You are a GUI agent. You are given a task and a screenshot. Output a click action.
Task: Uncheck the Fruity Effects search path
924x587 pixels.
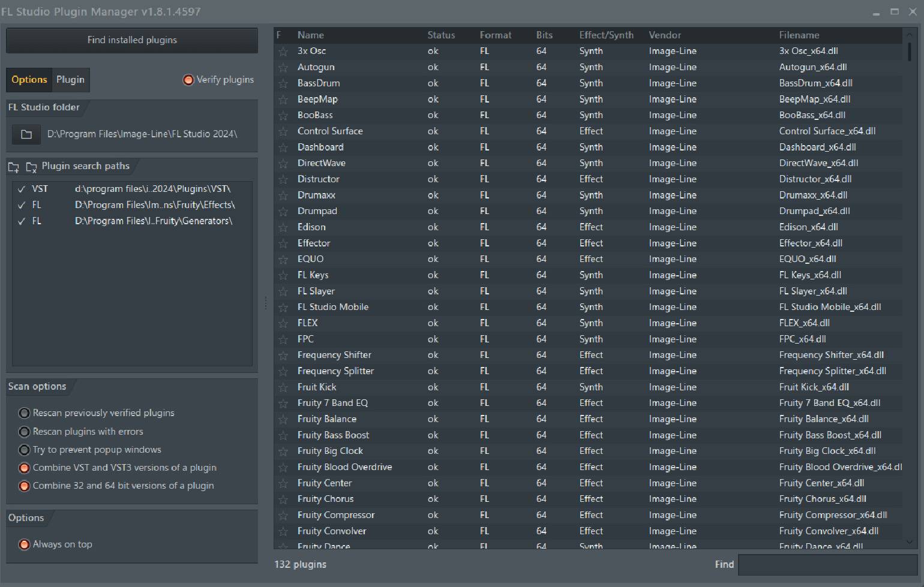coord(22,205)
